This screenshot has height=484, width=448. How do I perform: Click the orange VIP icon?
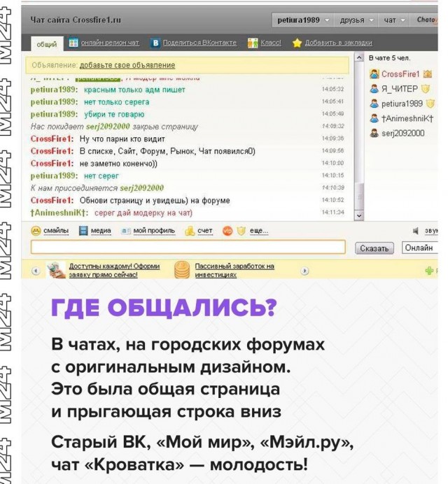pyautogui.click(x=227, y=231)
